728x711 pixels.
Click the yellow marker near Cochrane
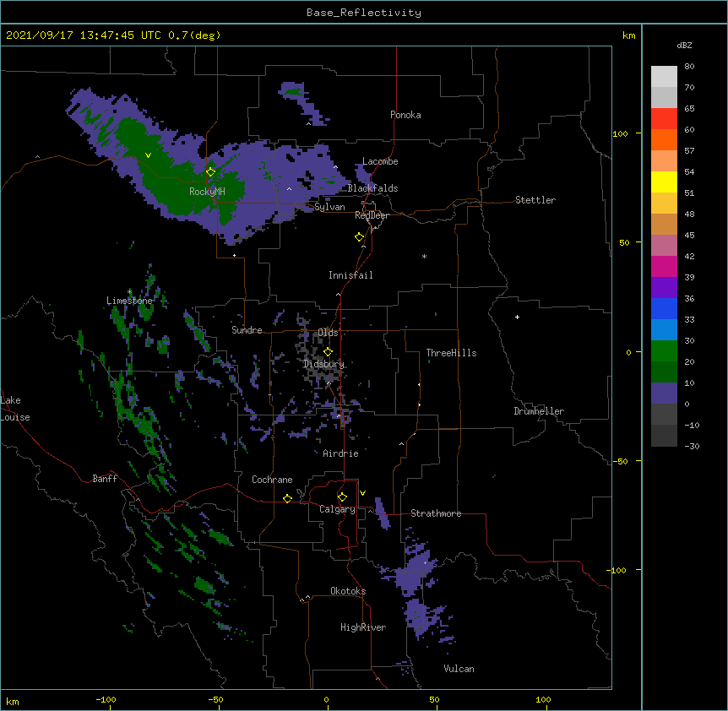coord(287,498)
